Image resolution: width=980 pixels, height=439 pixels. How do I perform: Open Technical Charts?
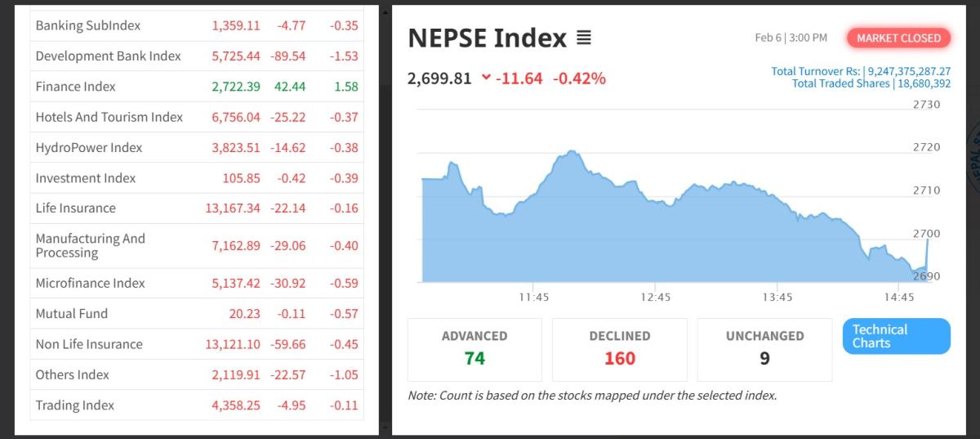pyautogui.click(x=896, y=336)
